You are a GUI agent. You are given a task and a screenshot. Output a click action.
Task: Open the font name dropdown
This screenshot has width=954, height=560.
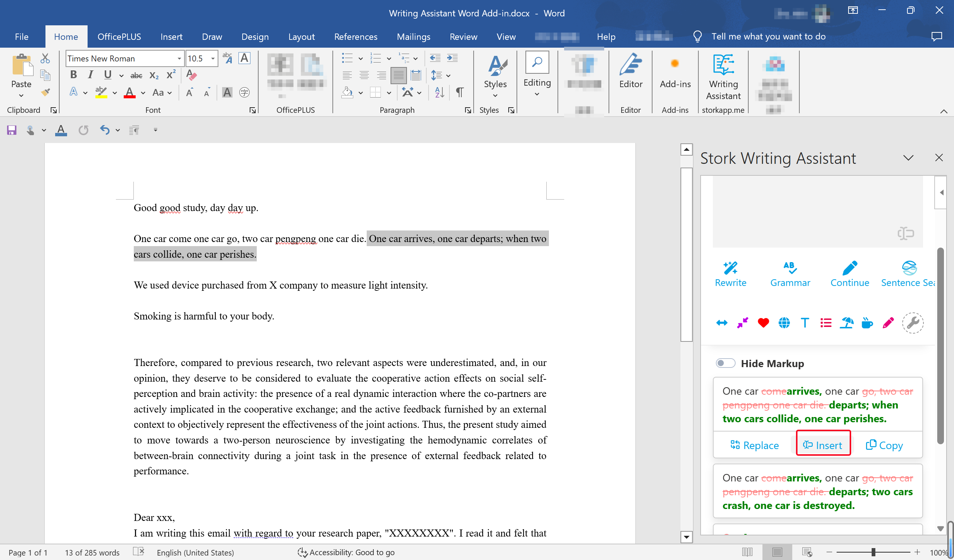pos(179,59)
